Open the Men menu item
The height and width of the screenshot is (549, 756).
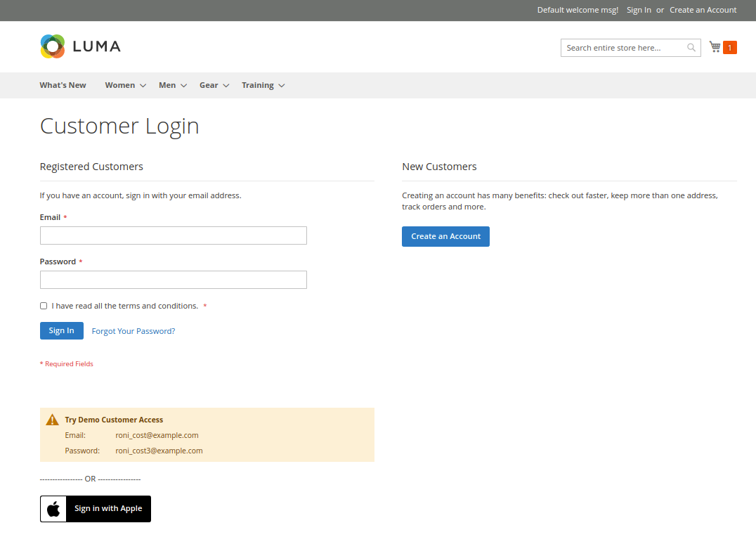click(168, 84)
